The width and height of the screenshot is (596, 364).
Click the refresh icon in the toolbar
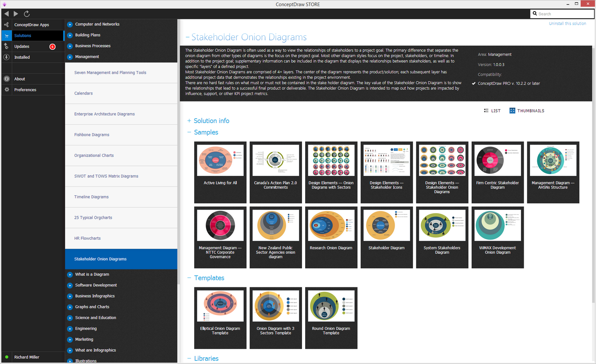click(x=27, y=14)
